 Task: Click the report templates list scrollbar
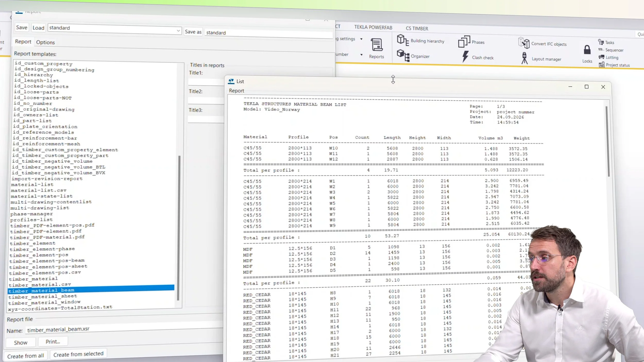[x=179, y=228]
